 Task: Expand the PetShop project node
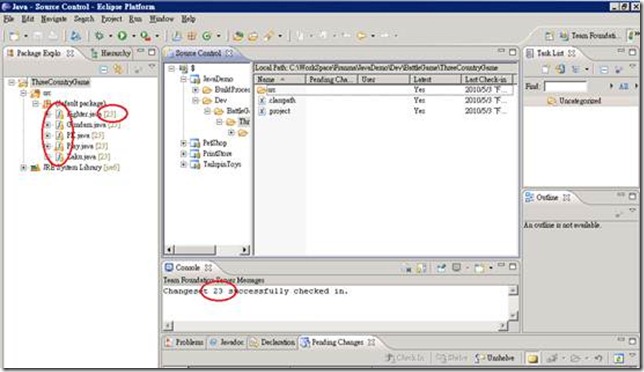click(184, 143)
